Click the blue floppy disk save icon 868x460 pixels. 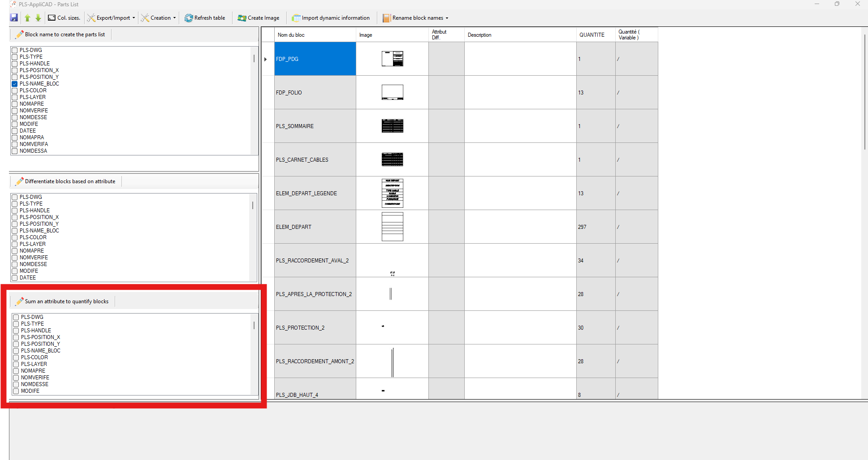point(14,18)
